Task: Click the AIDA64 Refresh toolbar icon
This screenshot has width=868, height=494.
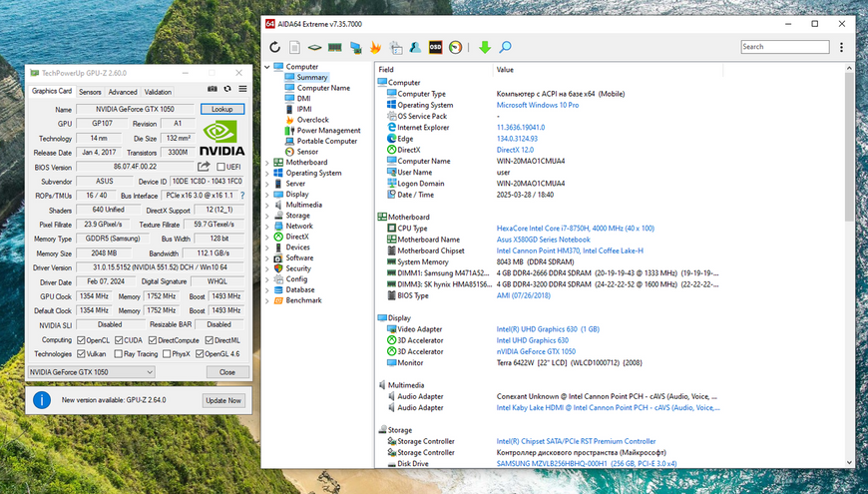Action: coord(275,48)
